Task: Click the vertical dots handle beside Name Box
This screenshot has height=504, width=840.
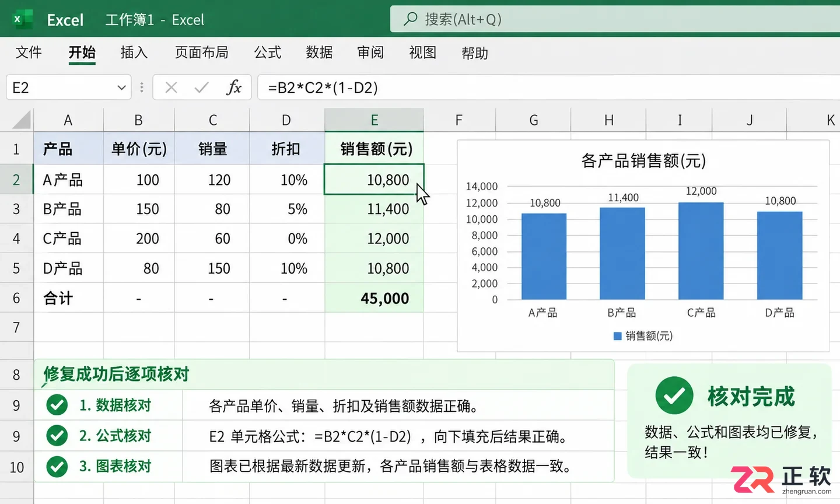Action: [142, 87]
